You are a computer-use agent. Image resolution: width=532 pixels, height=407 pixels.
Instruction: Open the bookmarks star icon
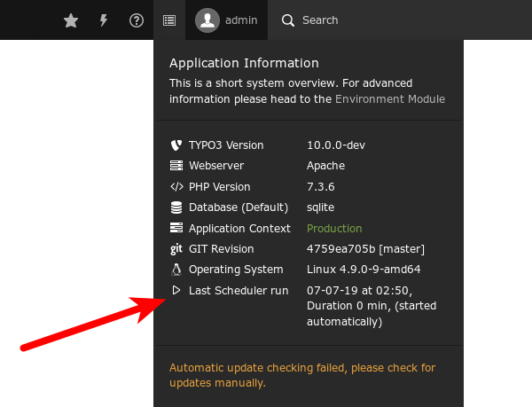click(x=71, y=20)
